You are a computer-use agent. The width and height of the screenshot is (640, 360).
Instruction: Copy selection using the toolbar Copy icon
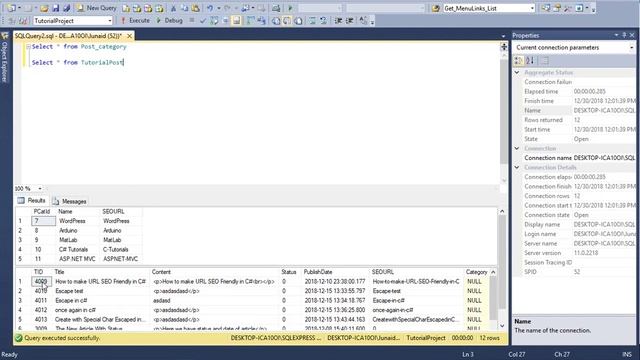pos(184,8)
